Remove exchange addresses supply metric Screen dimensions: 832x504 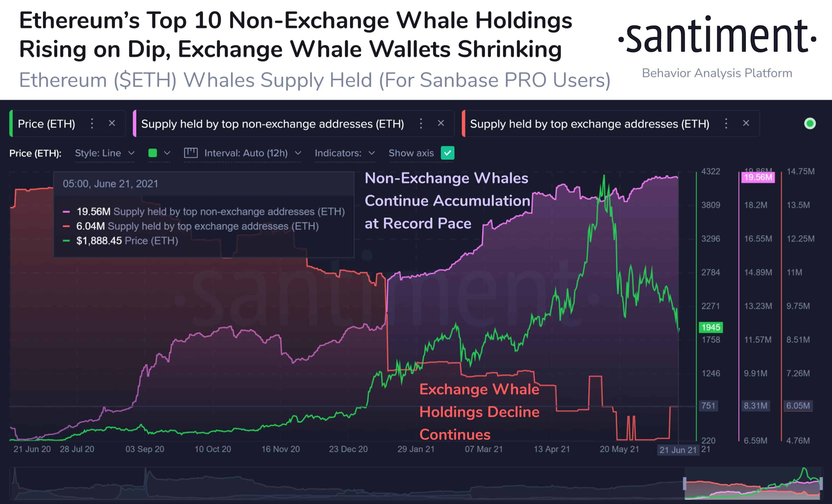[746, 123]
